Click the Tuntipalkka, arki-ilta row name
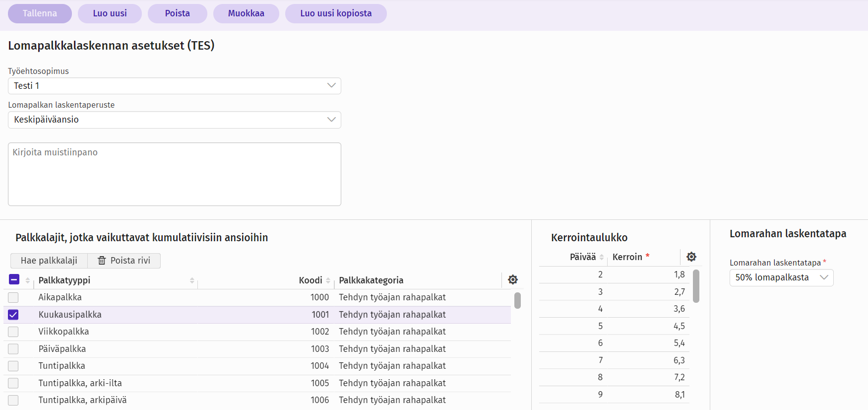This screenshot has height=410, width=868. click(x=80, y=383)
